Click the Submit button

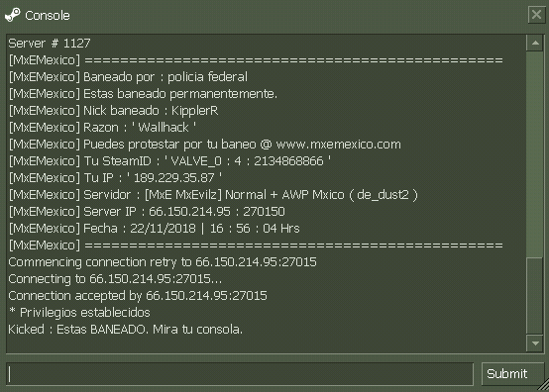[512, 374]
